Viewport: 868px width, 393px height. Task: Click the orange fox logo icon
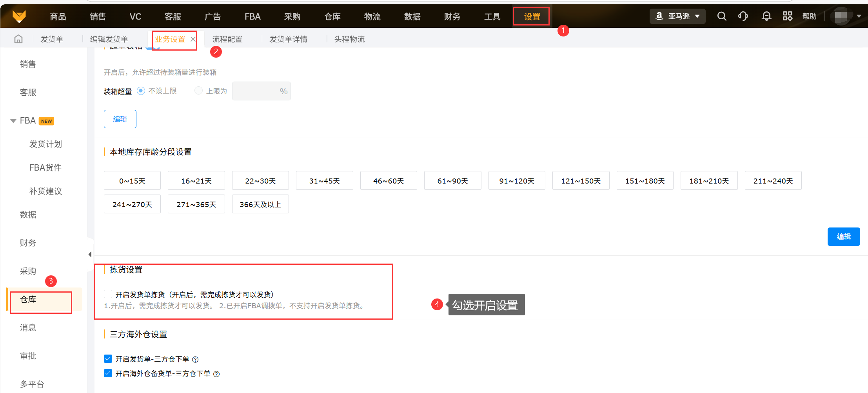coord(19,16)
